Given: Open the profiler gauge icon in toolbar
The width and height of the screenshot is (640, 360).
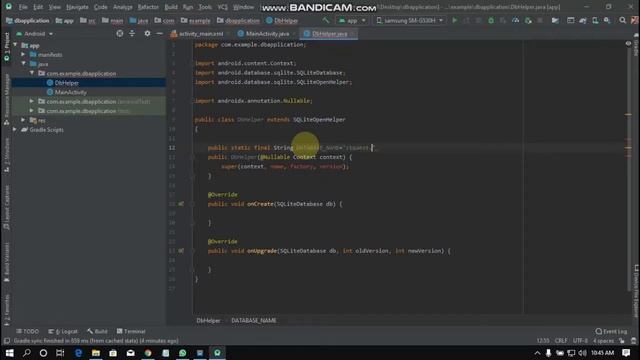Looking at the screenshot, I should (516, 20).
